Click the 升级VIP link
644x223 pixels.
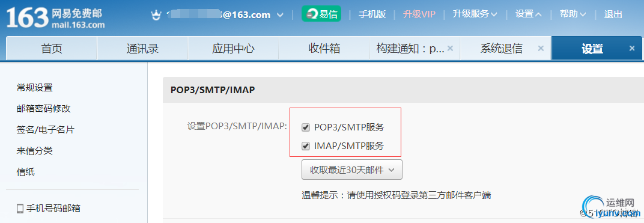419,14
